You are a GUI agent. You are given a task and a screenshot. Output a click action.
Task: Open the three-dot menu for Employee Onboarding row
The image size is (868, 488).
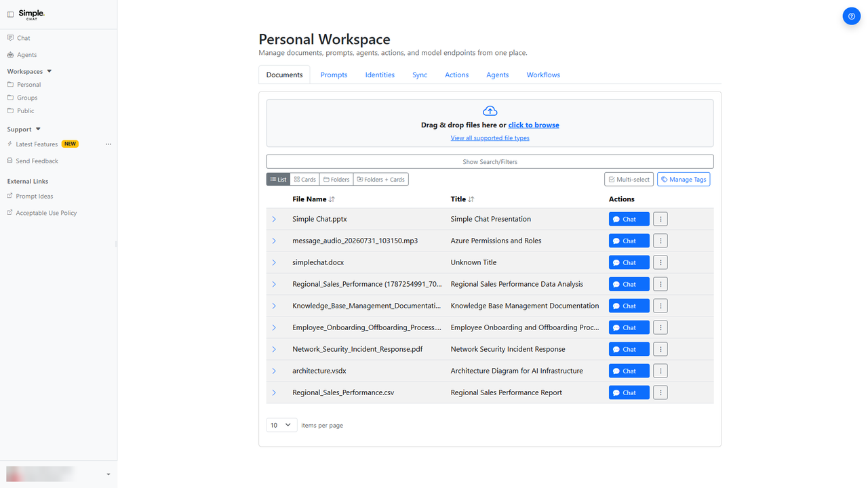660,327
